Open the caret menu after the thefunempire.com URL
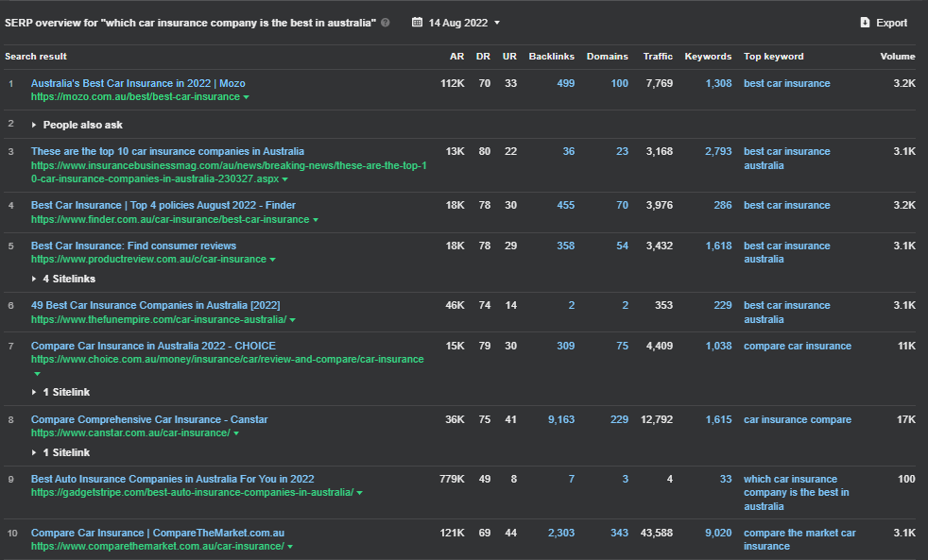The width and height of the screenshot is (928, 560). [x=292, y=320]
